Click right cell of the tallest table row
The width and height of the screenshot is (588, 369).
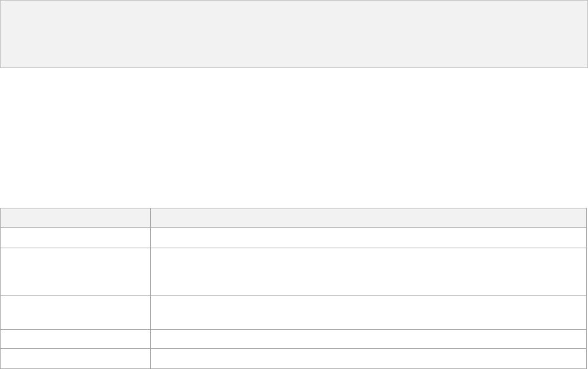click(x=368, y=272)
